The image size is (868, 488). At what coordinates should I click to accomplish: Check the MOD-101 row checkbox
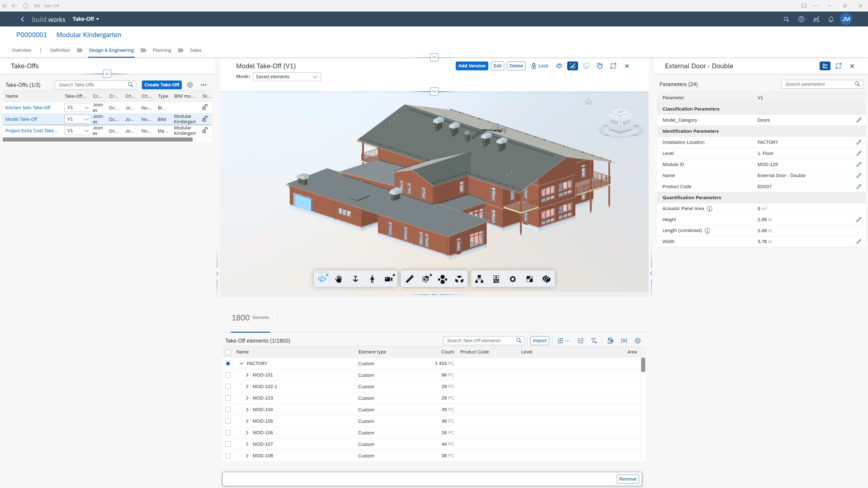[228, 375]
